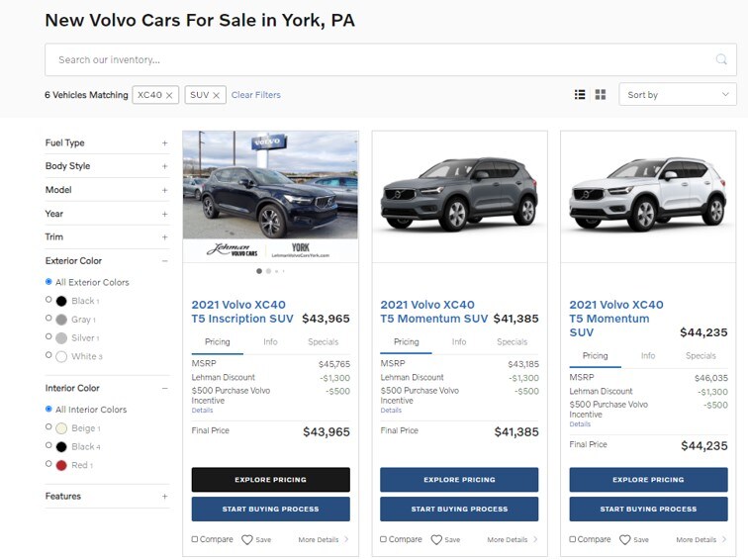Remove the XC40 filter chip
Viewport: 748px width, 560px height.
[169, 95]
